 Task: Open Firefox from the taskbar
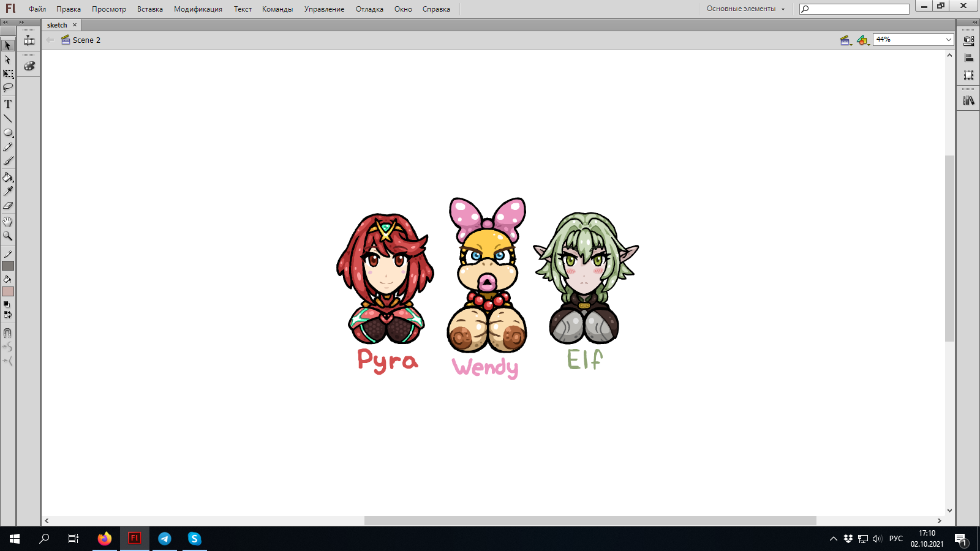pyautogui.click(x=105, y=539)
